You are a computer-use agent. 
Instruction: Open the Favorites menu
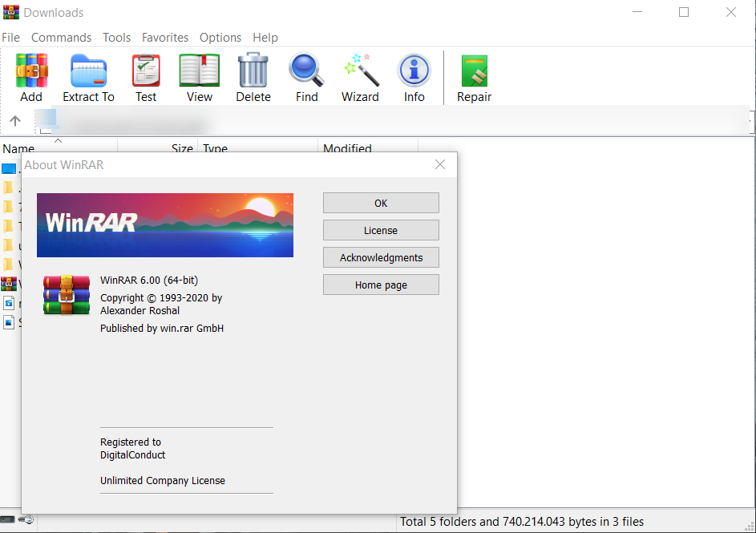coord(165,38)
